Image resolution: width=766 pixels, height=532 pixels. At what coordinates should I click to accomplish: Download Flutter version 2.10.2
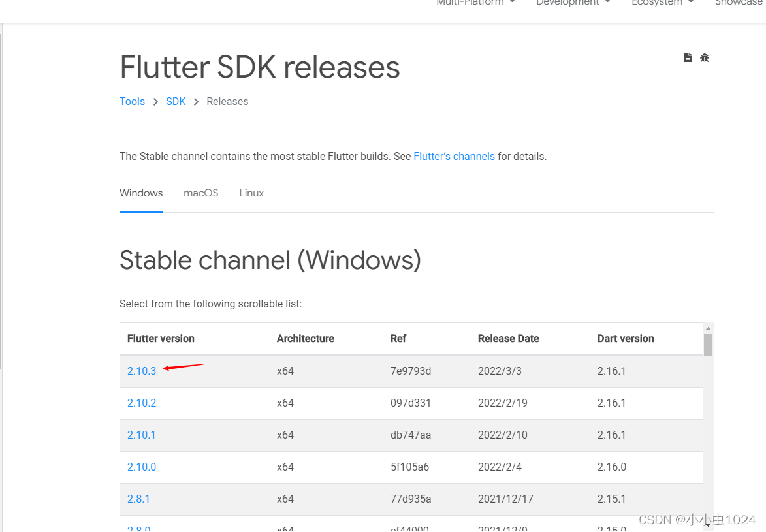(142, 403)
